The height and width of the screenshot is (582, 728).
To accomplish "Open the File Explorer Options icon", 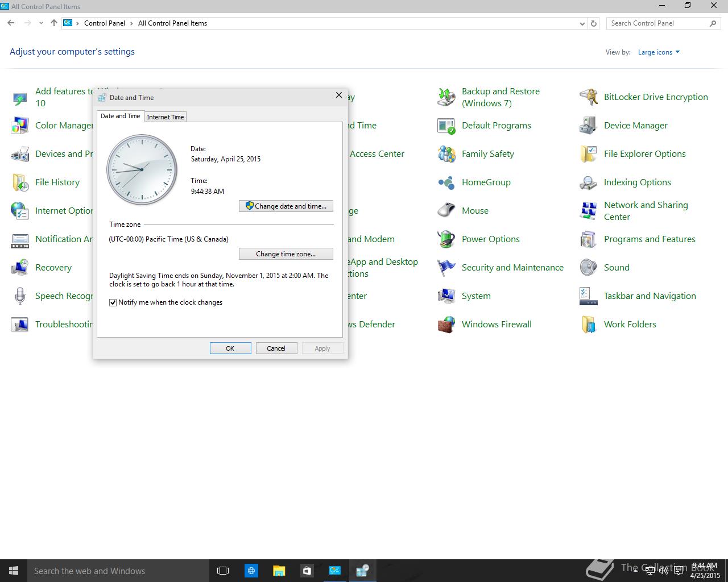I will (x=589, y=154).
